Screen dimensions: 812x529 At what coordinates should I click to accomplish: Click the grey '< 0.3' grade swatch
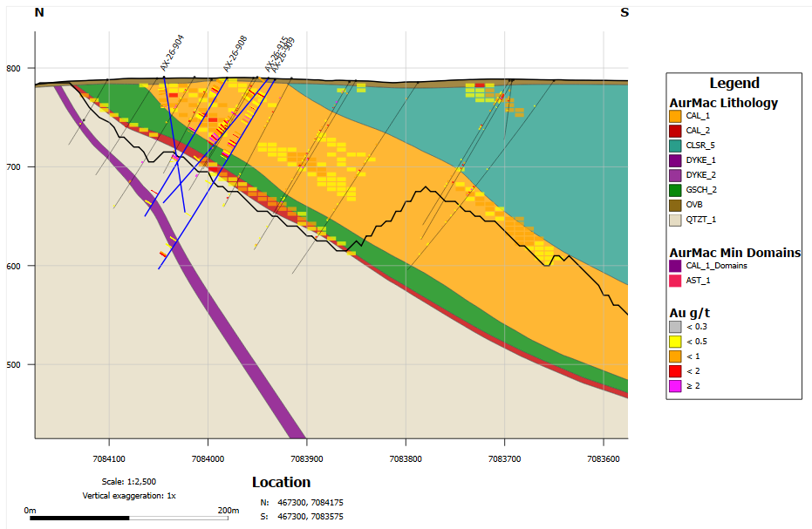(x=675, y=327)
